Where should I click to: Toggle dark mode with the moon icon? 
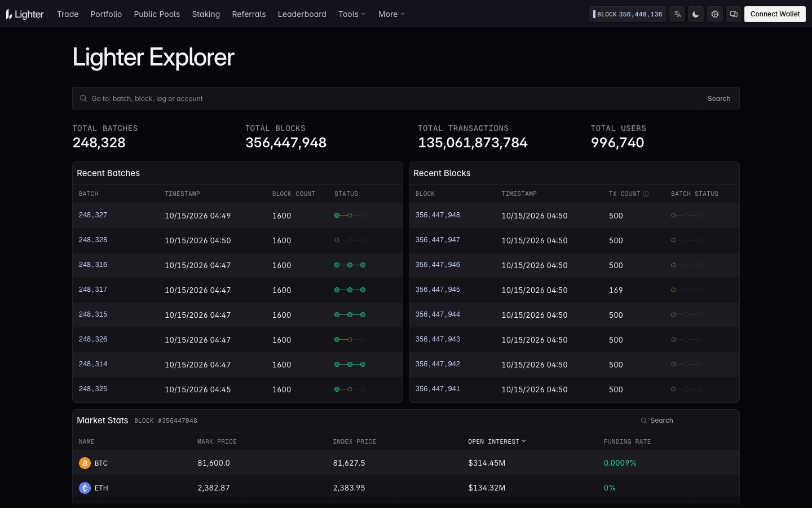tap(696, 14)
